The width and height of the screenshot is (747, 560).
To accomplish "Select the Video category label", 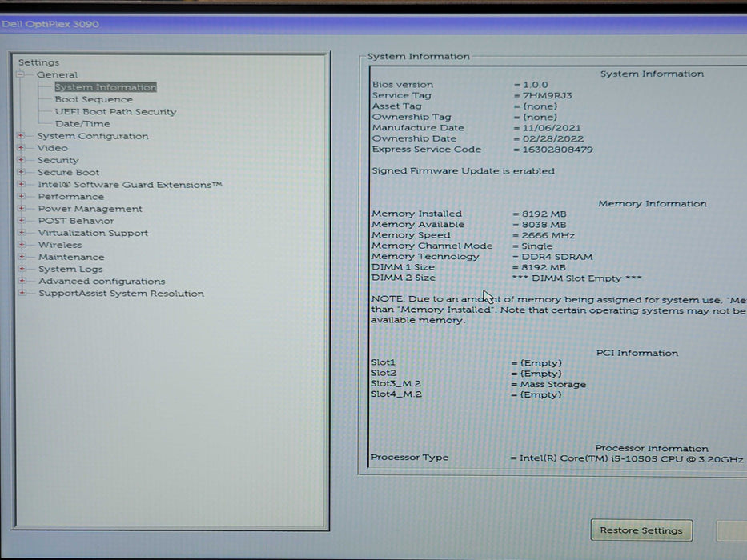I will pos(52,148).
